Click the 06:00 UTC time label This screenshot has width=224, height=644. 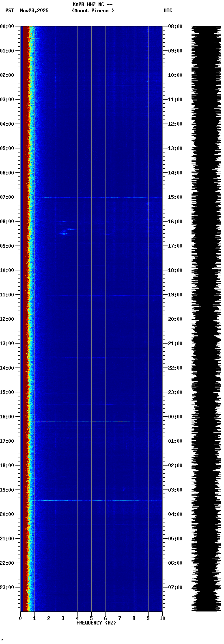click(175, 563)
